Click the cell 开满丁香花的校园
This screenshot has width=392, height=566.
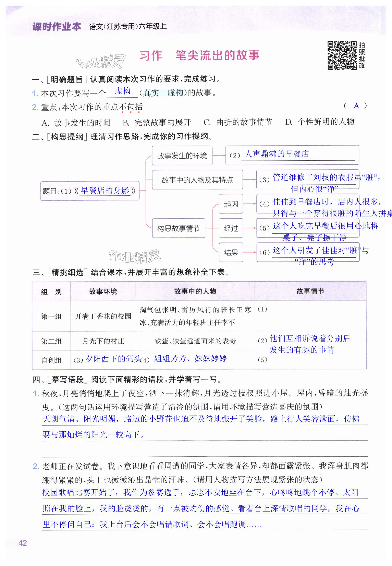[103, 316]
